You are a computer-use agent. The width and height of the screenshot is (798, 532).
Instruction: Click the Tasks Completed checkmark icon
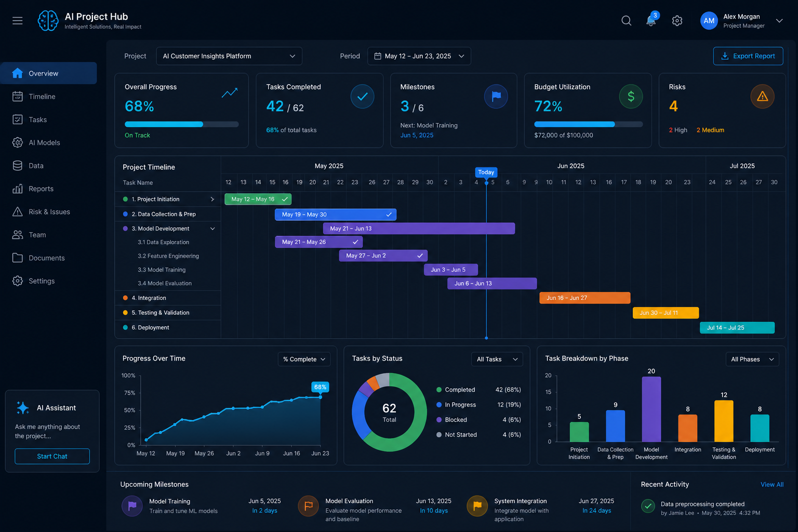point(362,97)
